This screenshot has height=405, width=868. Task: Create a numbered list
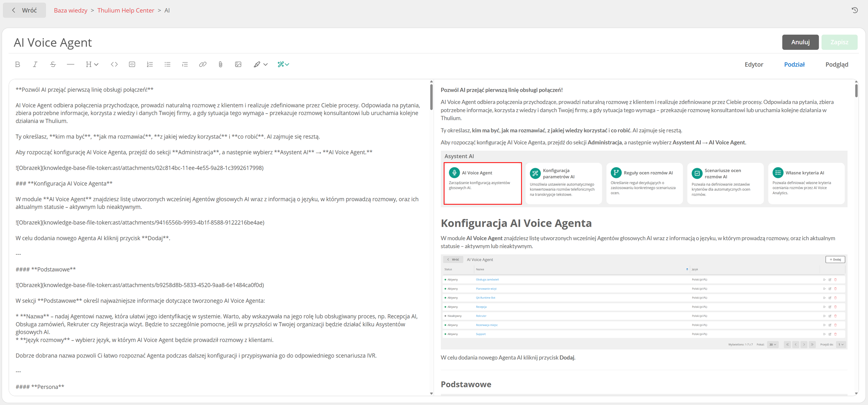[x=150, y=64]
